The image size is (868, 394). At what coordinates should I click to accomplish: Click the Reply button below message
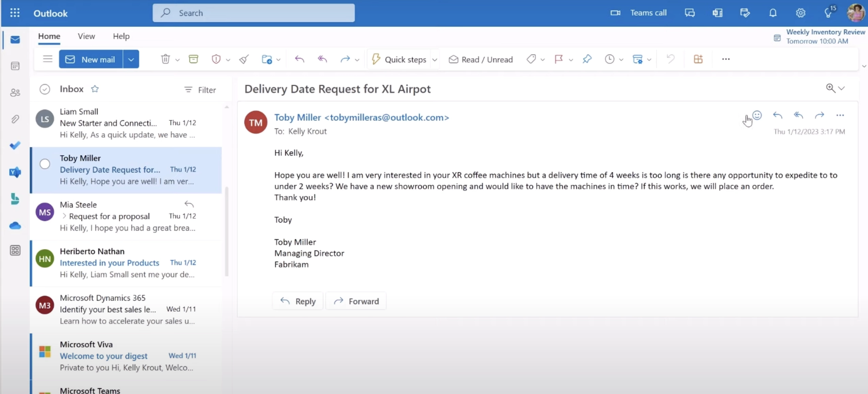tap(298, 301)
